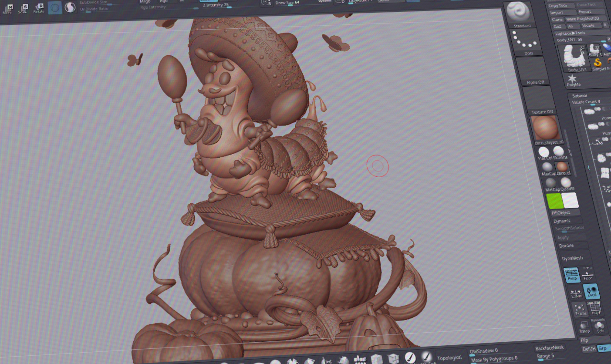
Task: Open the Dots stroke picker
Action: coord(526,43)
